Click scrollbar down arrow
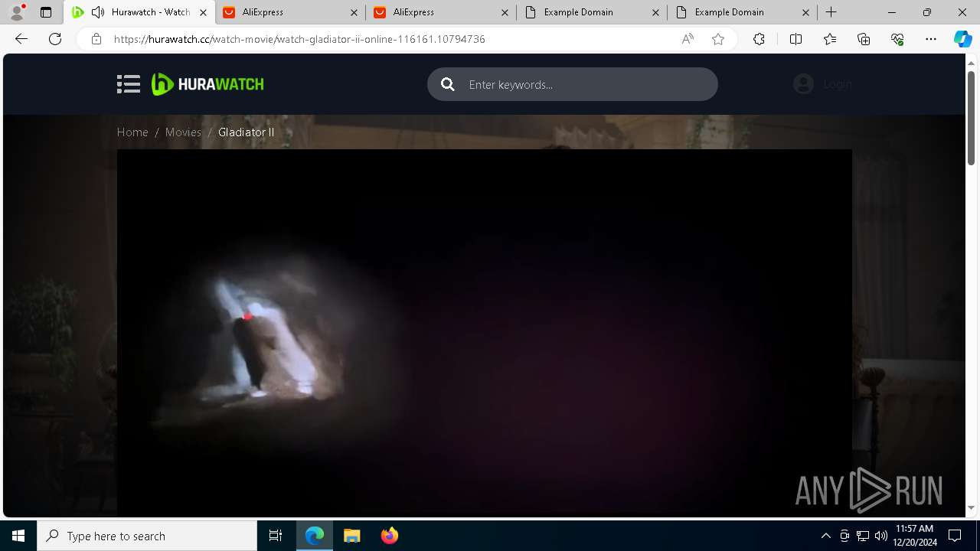The height and width of the screenshot is (551, 980). click(972, 507)
